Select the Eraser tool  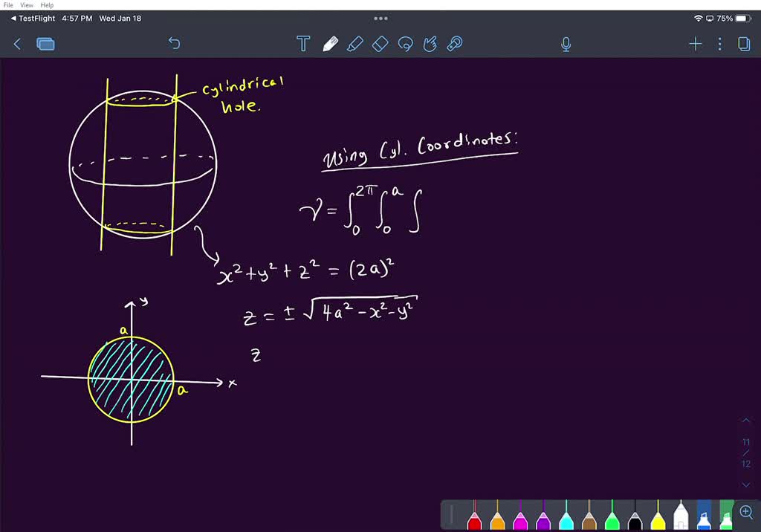click(380, 44)
